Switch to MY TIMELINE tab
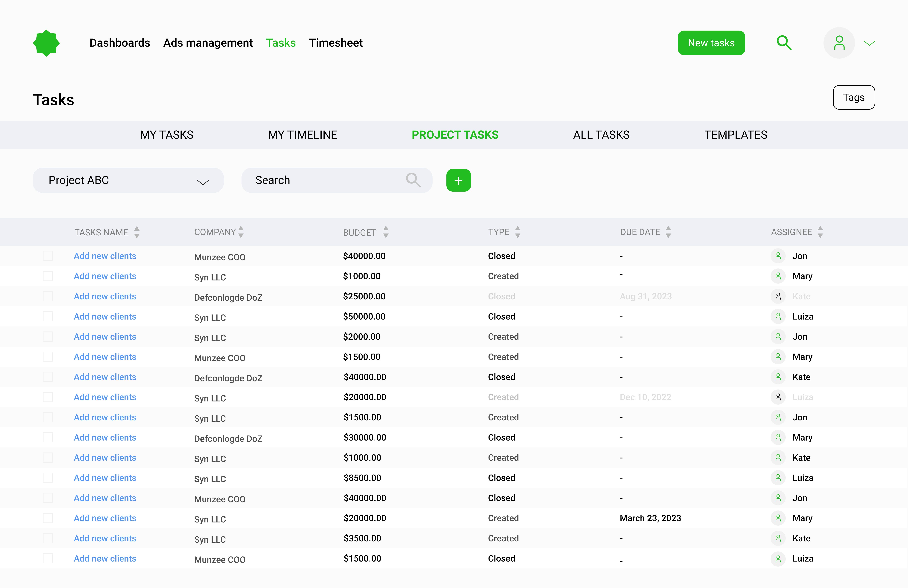Image resolution: width=908 pixels, height=588 pixels. click(x=303, y=135)
